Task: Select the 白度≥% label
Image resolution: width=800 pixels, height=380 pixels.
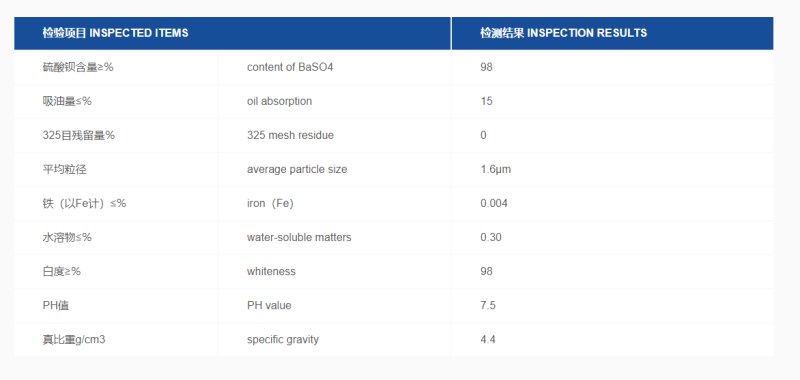Action: point(62,271)
